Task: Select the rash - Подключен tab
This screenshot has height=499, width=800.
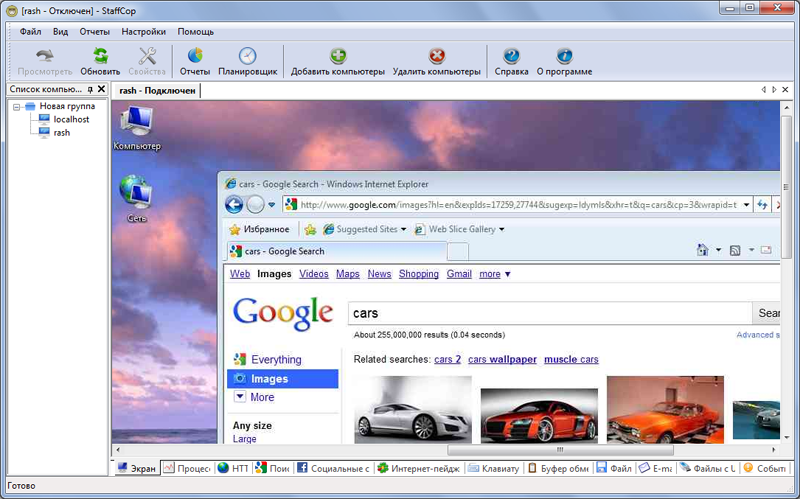Action: pos(157,91)
